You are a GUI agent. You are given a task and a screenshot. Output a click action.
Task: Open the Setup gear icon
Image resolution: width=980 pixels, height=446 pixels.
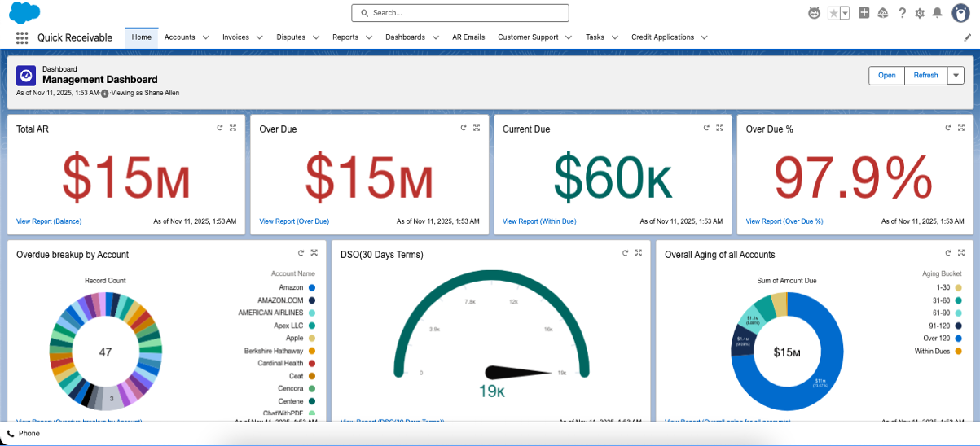tap(920, 13)
